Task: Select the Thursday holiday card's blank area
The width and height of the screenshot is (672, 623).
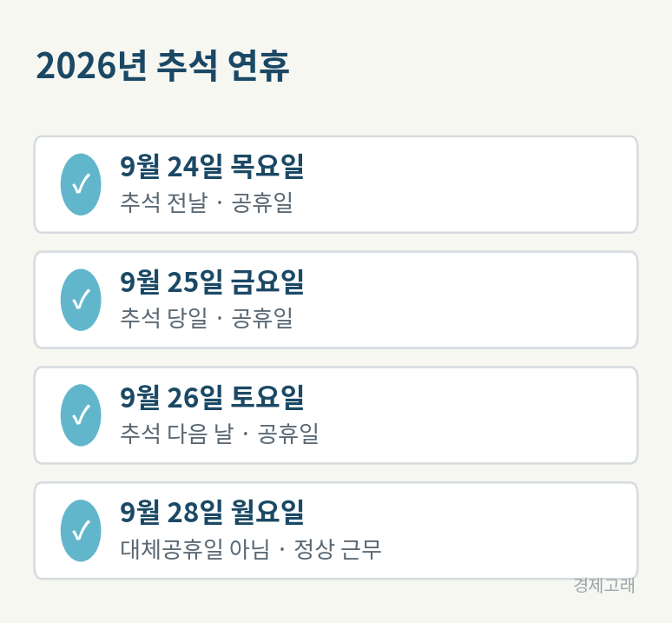Action: click(471, 184)
